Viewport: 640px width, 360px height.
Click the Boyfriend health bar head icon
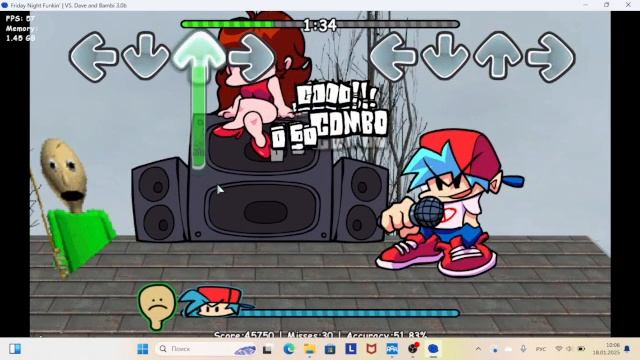click(216, 303)
